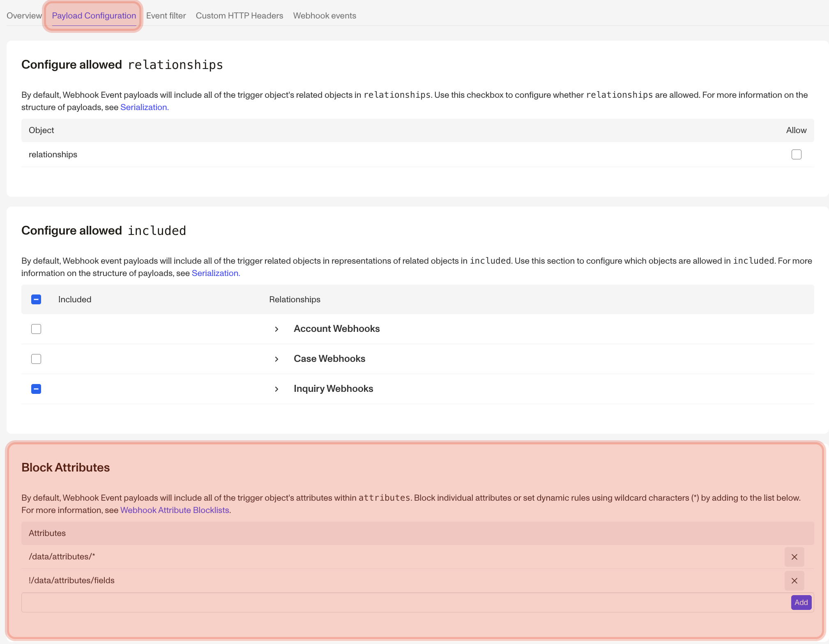The image size is (829, 644).
Task: Click the new attribute input field
Action: [370, 603]
